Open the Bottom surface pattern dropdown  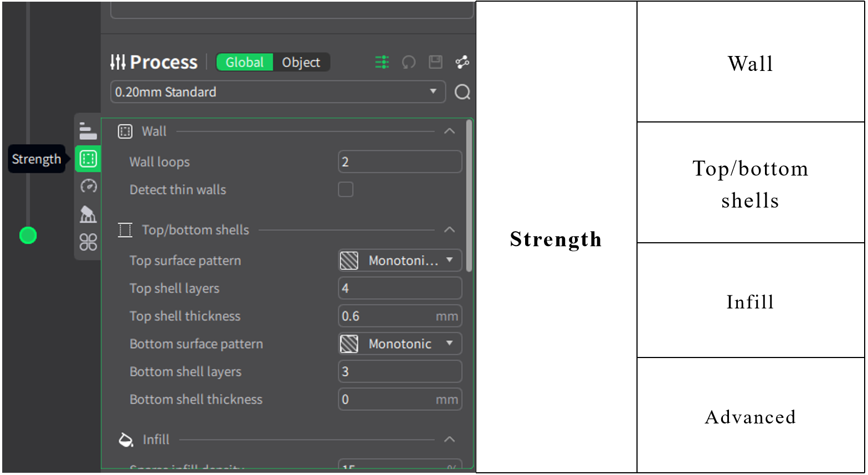tap(400, 344)
